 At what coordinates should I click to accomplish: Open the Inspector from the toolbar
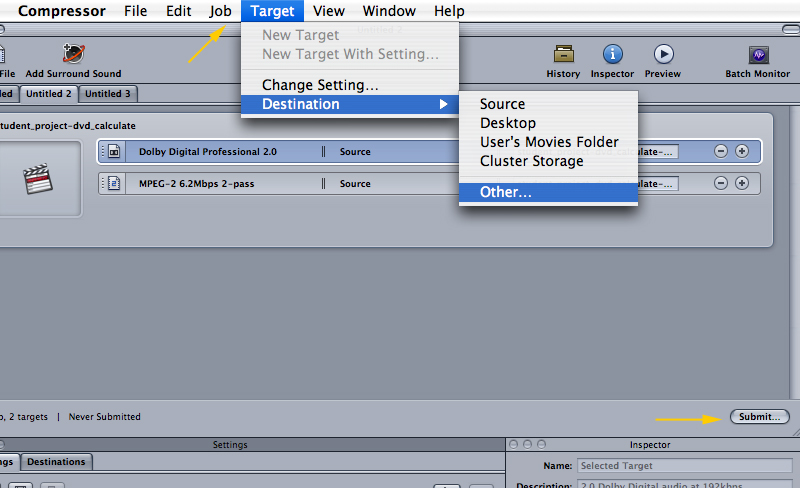coord(612,54)
